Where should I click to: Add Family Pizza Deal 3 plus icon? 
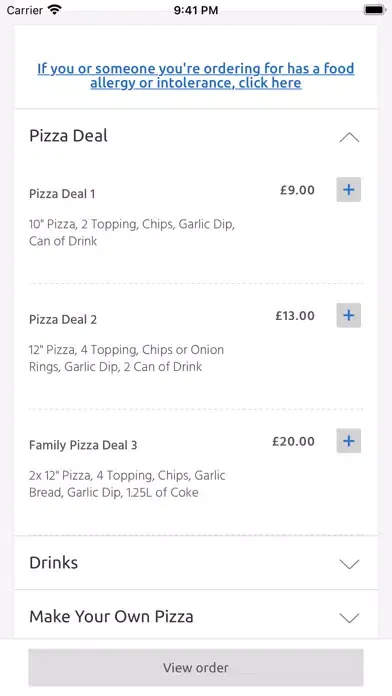[x=348, y=441]
